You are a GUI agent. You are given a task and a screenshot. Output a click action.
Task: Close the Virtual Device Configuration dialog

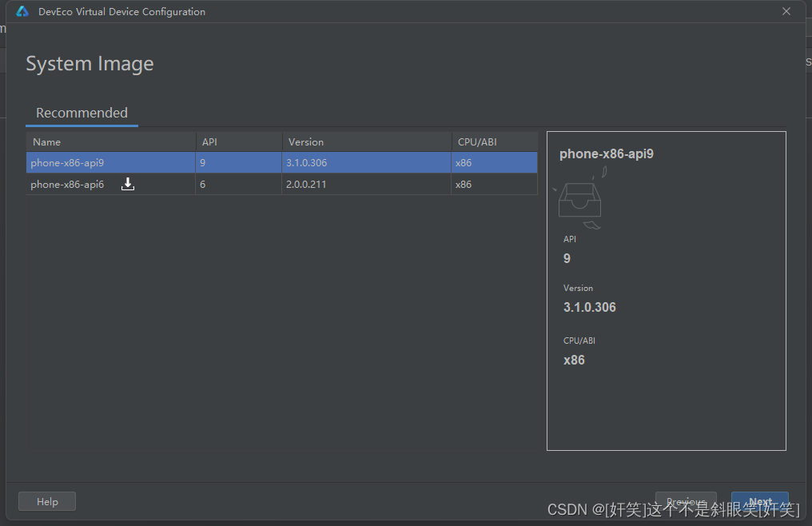pos(786,11)
